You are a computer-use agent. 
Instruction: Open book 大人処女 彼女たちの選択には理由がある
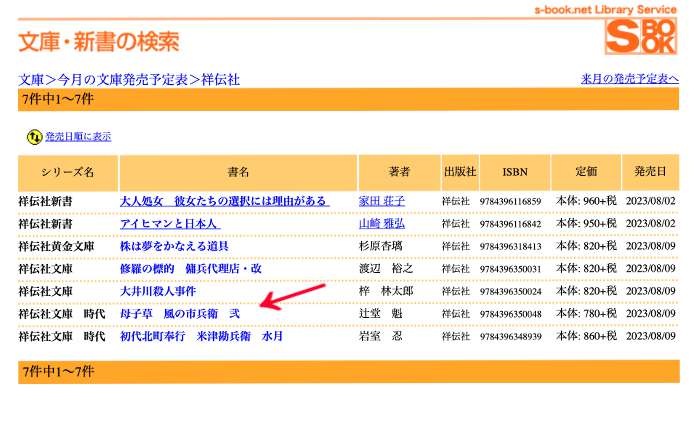tap(224, 201)
